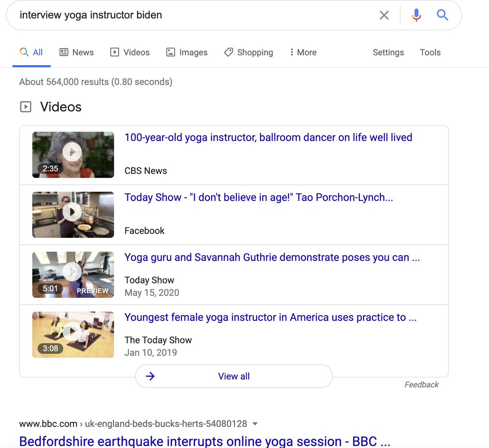Click the 'About 564,000 results' text
The width and height of the screenshot is (489, 448).
point(96,82)
